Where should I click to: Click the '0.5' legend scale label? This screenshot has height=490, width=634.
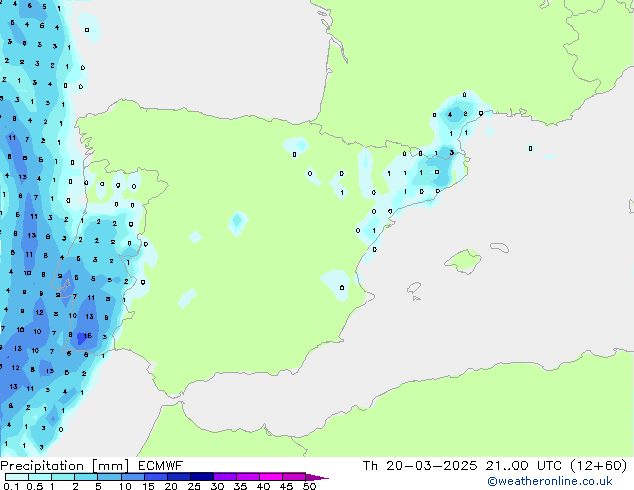click(x=34, y=486)
